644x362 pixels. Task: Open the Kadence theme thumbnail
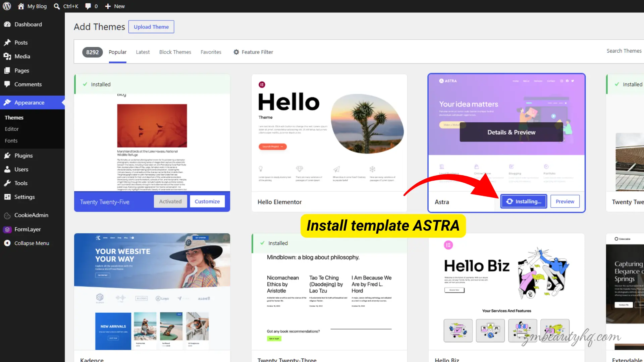(152, 292)
